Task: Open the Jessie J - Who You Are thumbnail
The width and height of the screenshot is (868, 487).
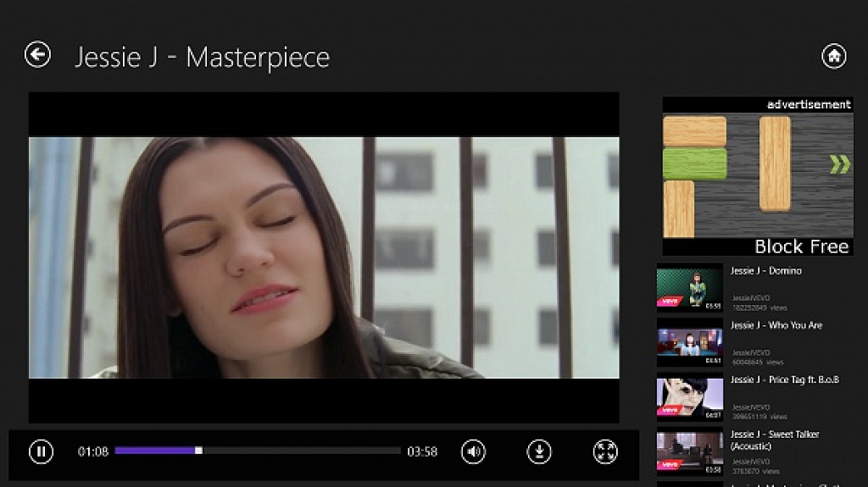Action: click(690, 342)
